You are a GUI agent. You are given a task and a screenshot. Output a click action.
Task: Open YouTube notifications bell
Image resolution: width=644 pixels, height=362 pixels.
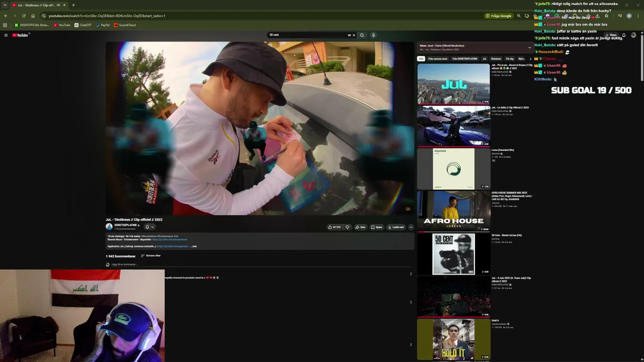point(624,35)
